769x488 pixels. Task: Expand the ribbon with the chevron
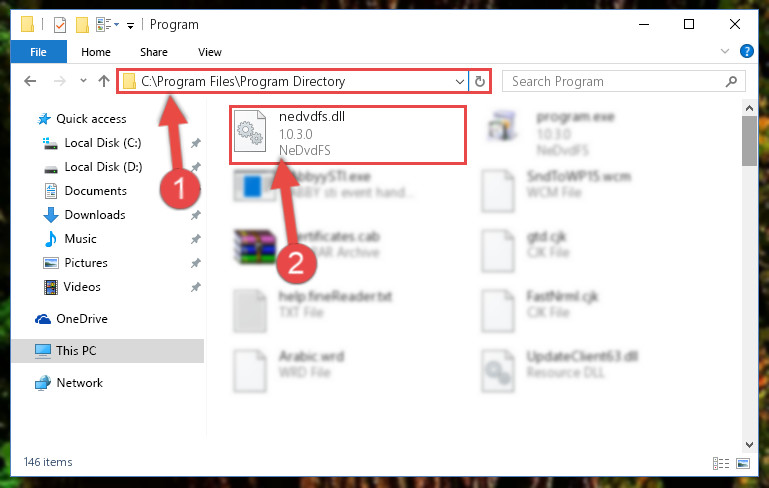point(724,51)
